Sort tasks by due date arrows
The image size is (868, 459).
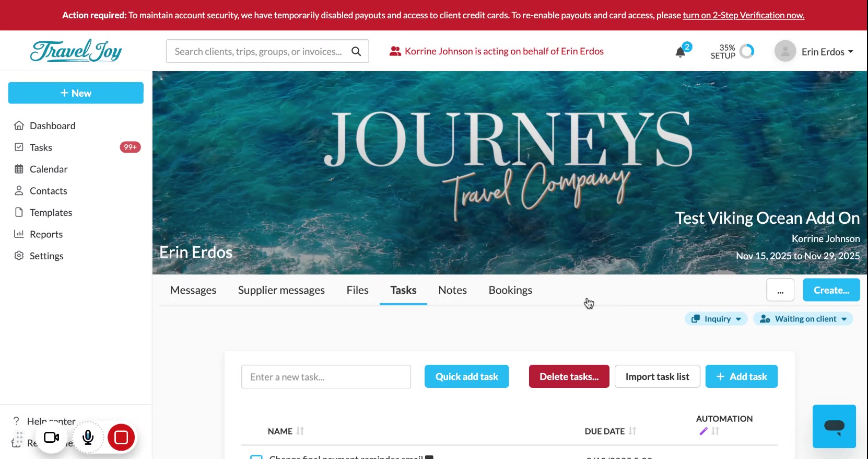click(x=632, y=431)
